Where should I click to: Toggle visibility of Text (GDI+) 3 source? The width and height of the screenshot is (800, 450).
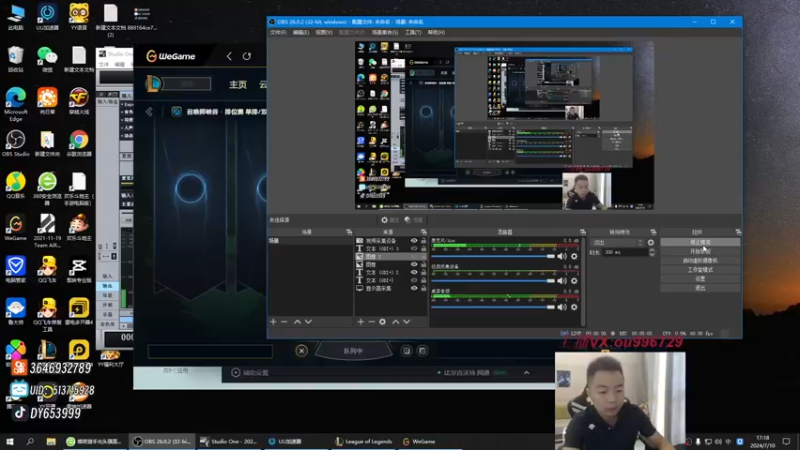click(414, 249)
